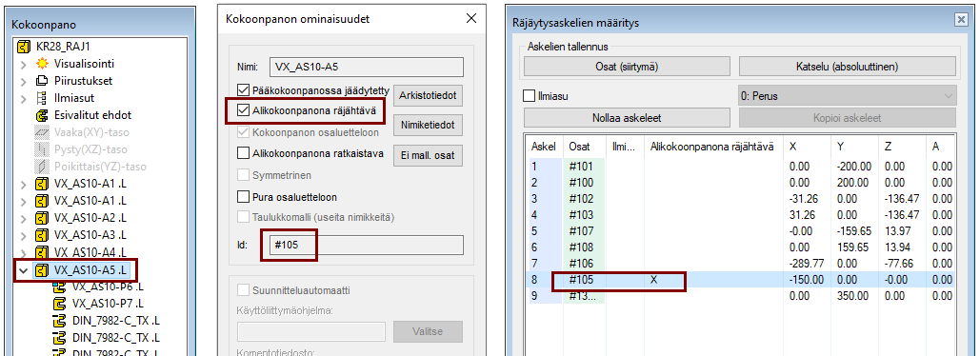Click the KR28_RAJ1 root assembly icon
This screenshot has width=980, height=356.
pos(25,47)
